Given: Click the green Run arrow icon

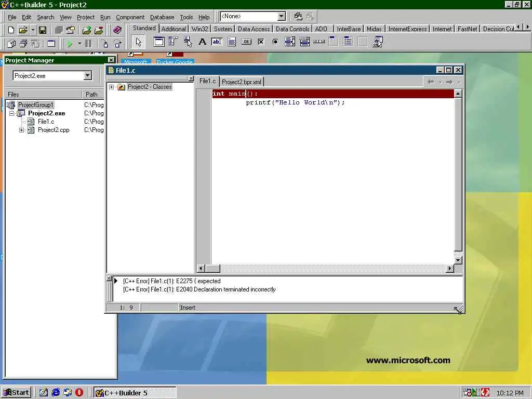Looking at the screenshot, I should (x=70, y=44).
